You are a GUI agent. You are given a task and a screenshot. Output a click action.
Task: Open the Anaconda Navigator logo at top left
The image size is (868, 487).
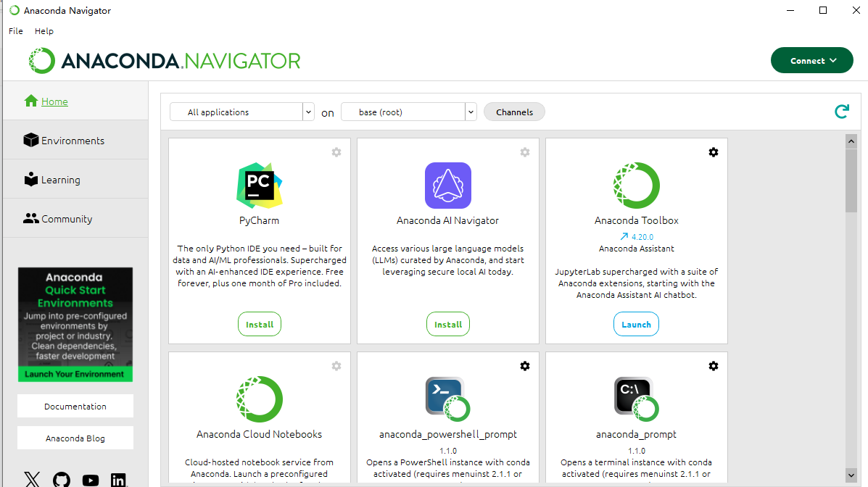[x=164, y=60]
